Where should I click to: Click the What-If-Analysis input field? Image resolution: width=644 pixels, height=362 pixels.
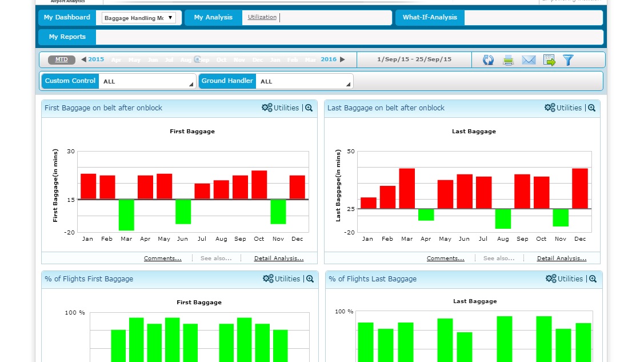point(533,17)
